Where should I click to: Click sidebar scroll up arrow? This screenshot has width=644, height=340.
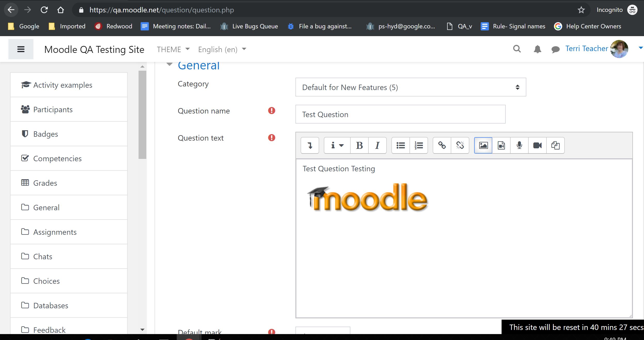[x=142, y=67]
